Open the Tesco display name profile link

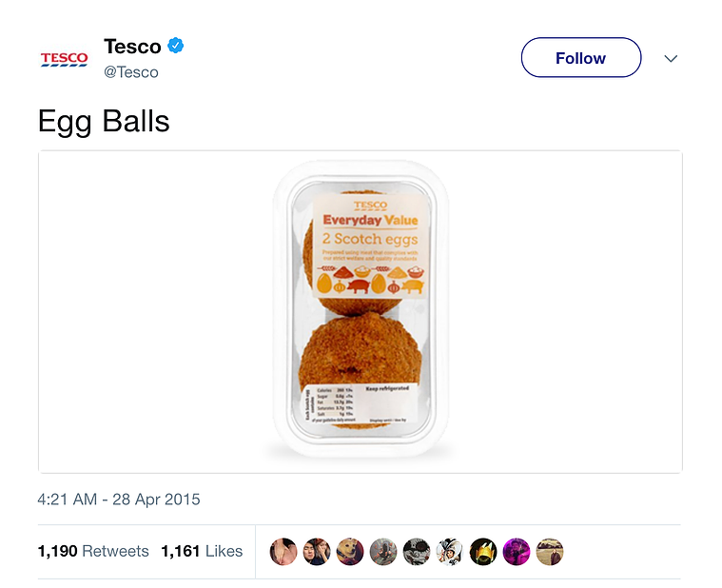[132, 47]
